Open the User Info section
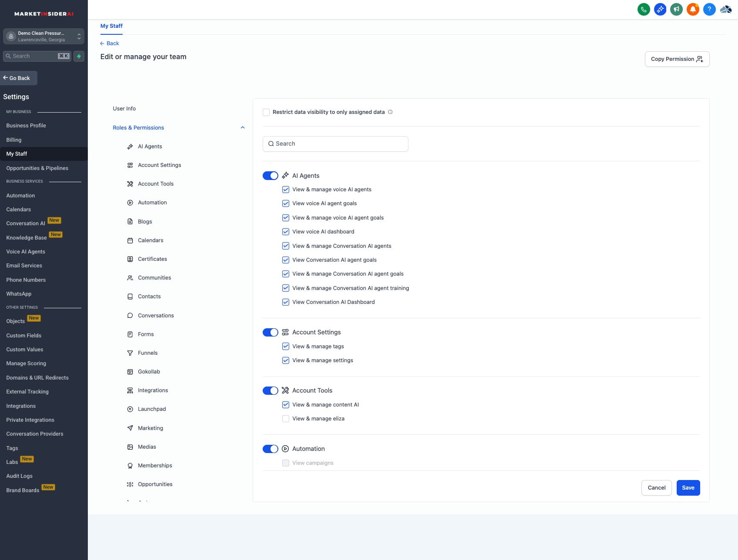This screenshot has width=738, height=560. coord(124,109)
